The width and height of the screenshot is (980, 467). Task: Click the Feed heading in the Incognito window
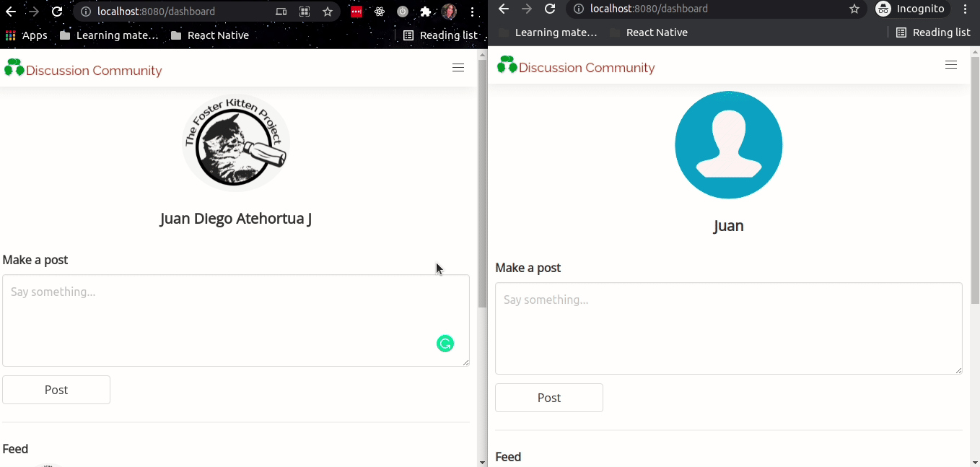(x=508, y=457)
